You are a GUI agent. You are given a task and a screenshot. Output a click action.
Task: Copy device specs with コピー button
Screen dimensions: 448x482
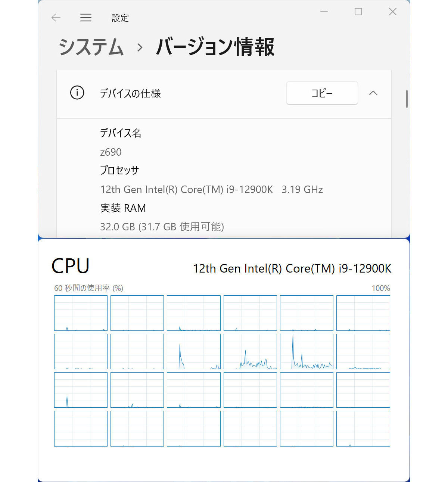322,93
